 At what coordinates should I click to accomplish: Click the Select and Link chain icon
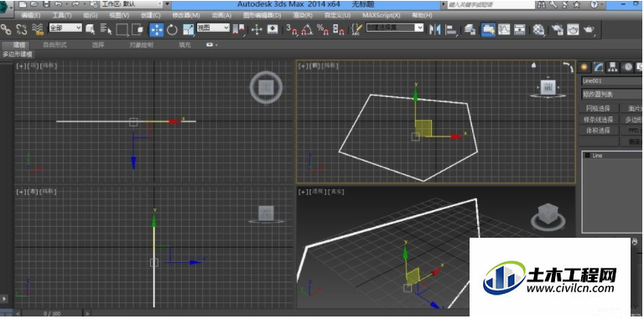point(6,29)
